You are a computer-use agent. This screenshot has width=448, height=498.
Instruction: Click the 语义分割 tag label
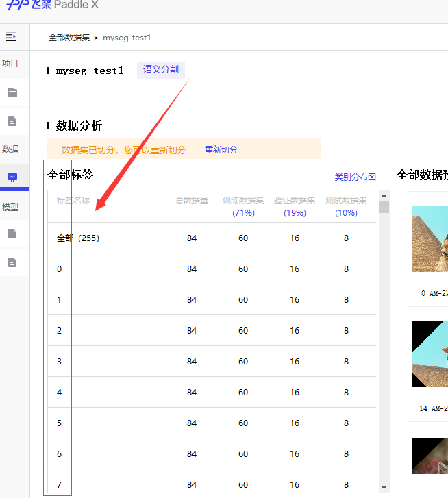point(161,70)
